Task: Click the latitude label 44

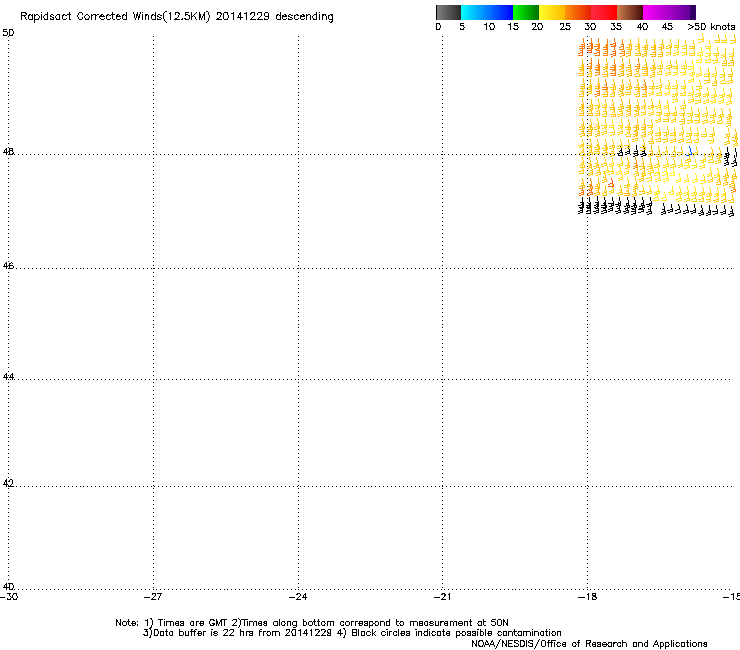Action: click(x=8, y=377)
